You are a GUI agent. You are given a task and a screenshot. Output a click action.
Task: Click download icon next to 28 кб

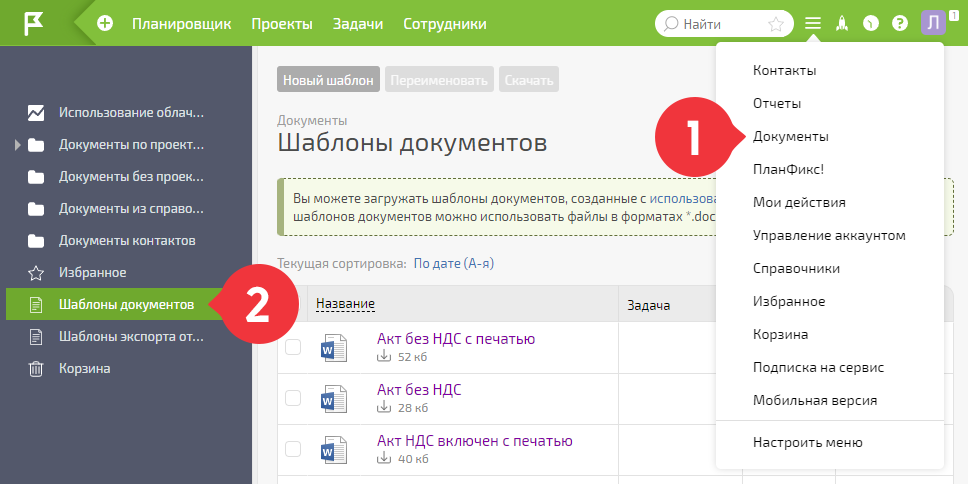[x=385, y=407]
